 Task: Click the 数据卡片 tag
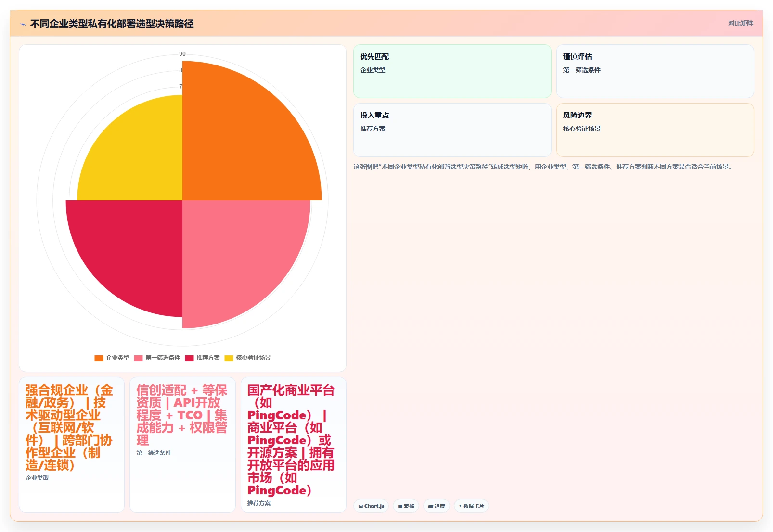[471, 506]
